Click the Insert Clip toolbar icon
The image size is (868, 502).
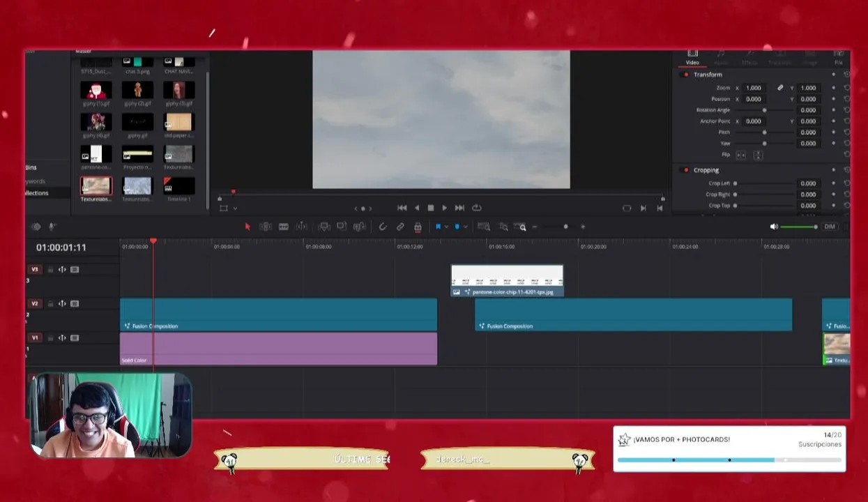pyautogui.click(x=324, y=227)
